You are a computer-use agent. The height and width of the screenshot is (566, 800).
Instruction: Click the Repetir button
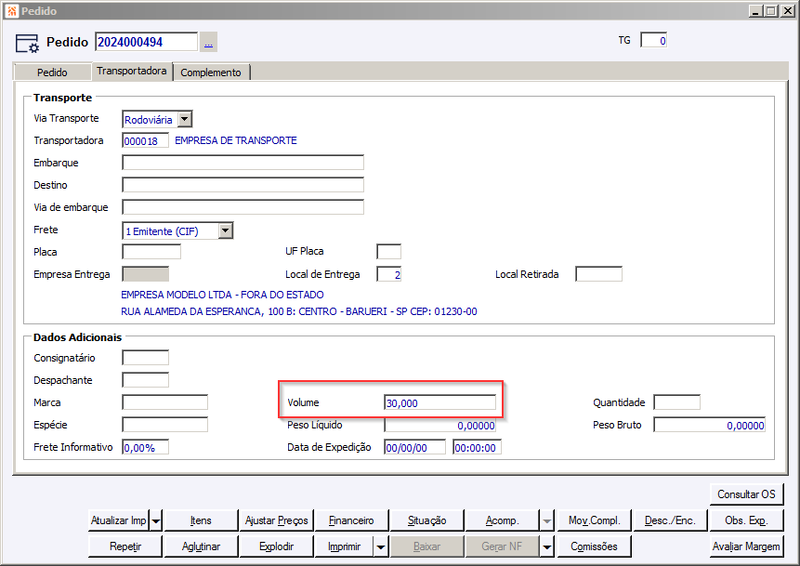coord(125,547)
